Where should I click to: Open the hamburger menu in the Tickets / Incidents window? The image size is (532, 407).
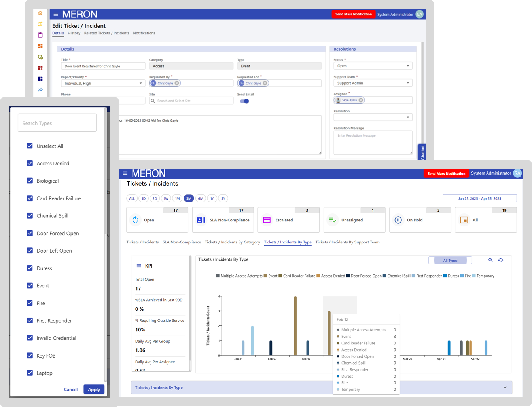click(125, 173)
